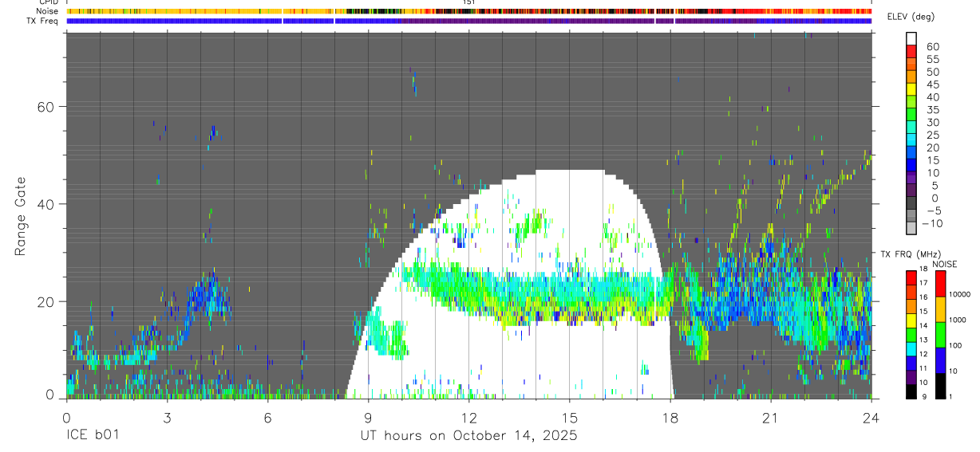Click the ELEV color bar label 30
The width and height of the screenshot is (980, 452).
point(932,122)
